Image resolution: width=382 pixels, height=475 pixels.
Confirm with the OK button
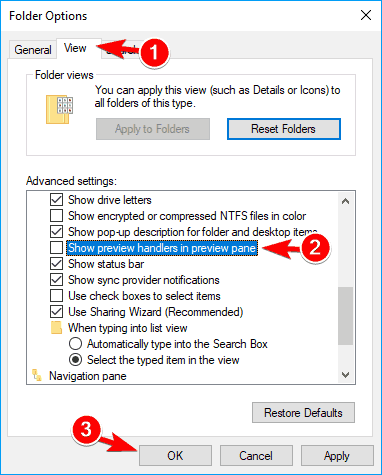[x=175, y=455]
